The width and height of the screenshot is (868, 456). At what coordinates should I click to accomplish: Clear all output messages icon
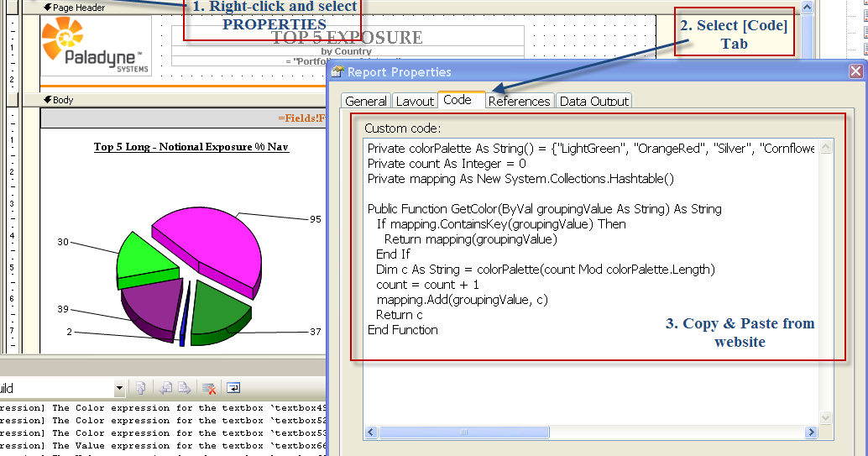coord(209,389)
